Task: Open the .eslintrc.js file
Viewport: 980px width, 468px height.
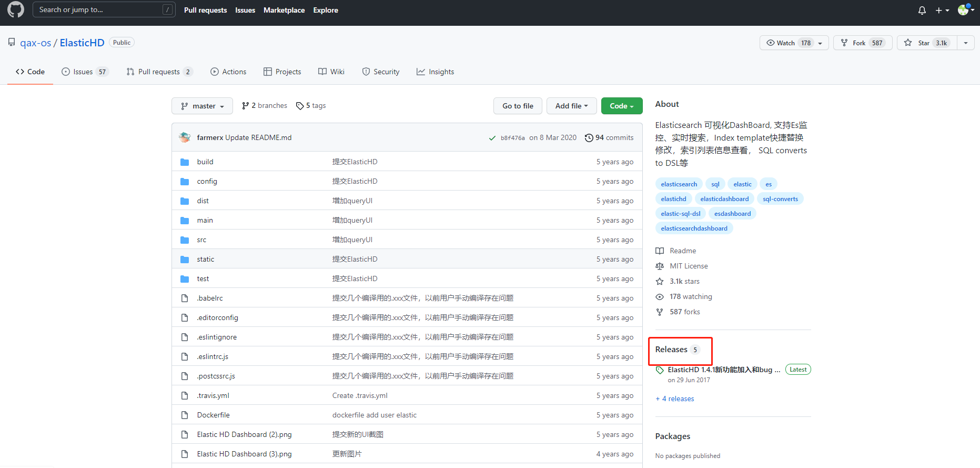Action: coord(213,356)
